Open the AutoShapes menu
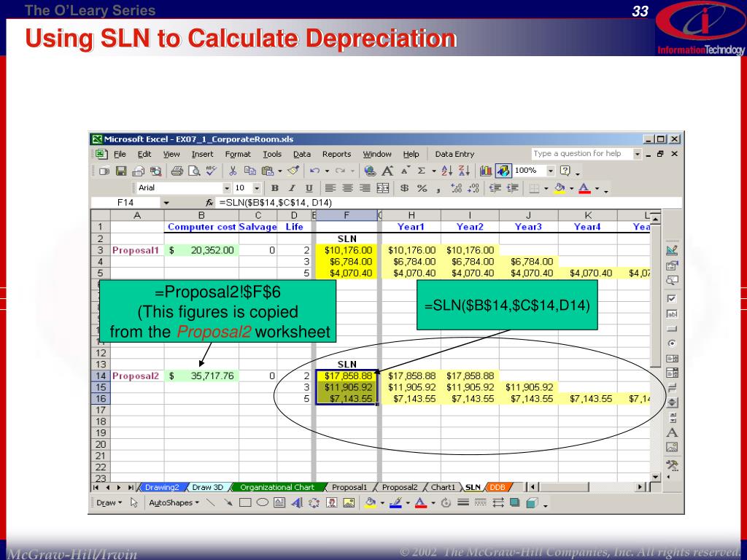This screenshot has width=747, height=560. [174, 503]
